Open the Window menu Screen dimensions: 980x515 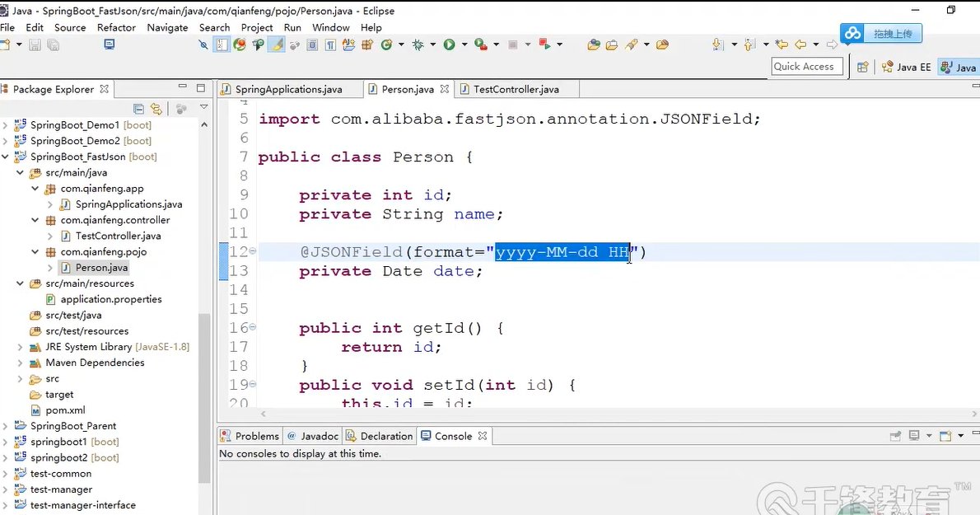330,27
